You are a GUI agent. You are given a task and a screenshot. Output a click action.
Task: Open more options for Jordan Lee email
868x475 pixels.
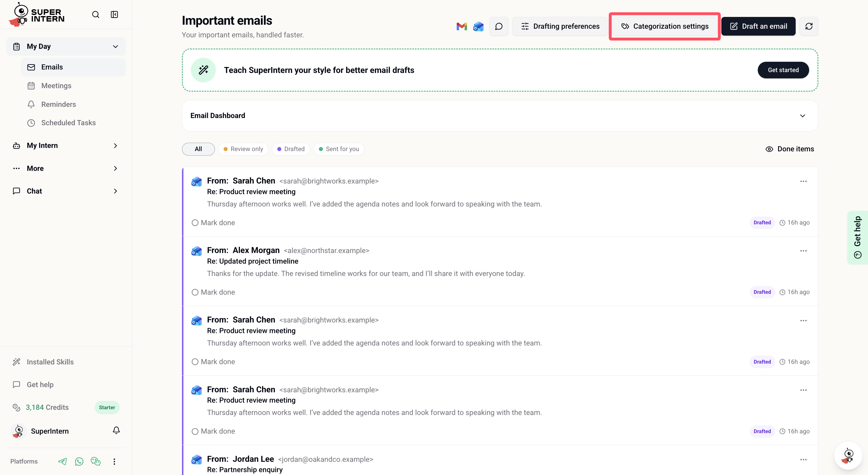tap(803, 459)
